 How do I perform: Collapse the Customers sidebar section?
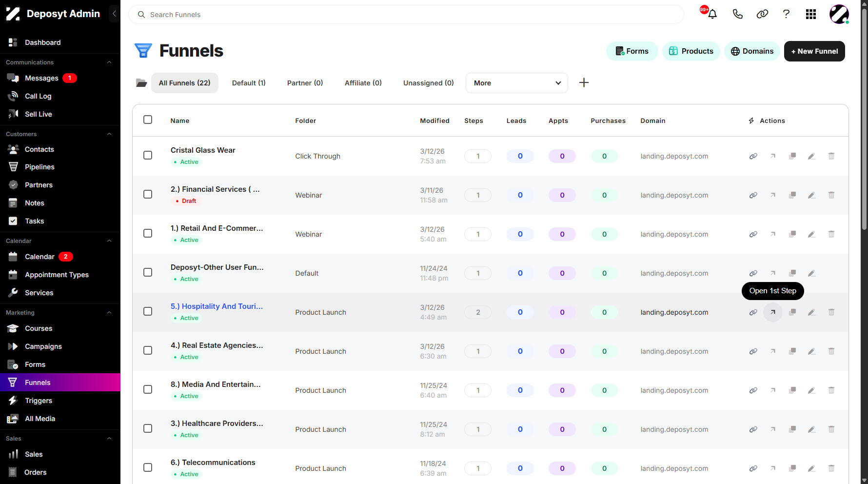109,134
